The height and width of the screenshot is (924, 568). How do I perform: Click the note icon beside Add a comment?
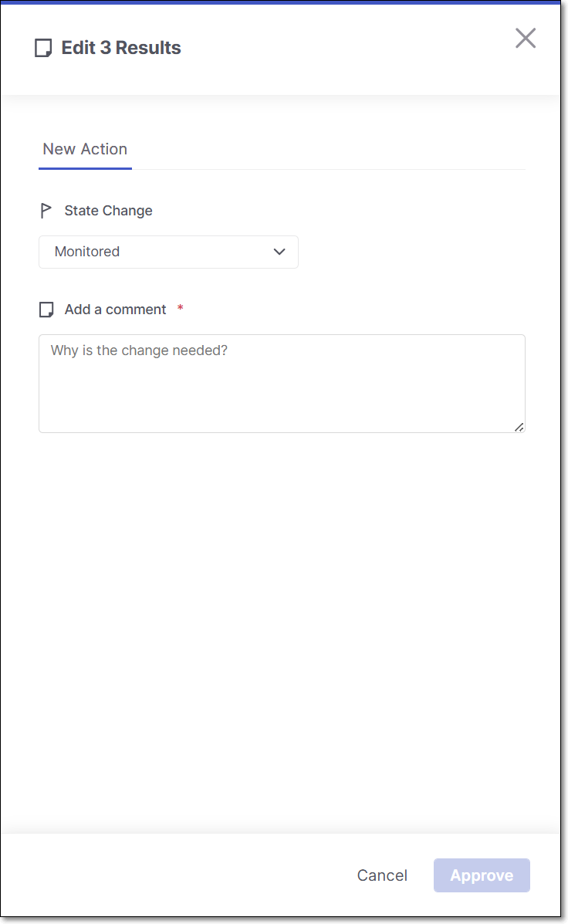coord(47,310)
